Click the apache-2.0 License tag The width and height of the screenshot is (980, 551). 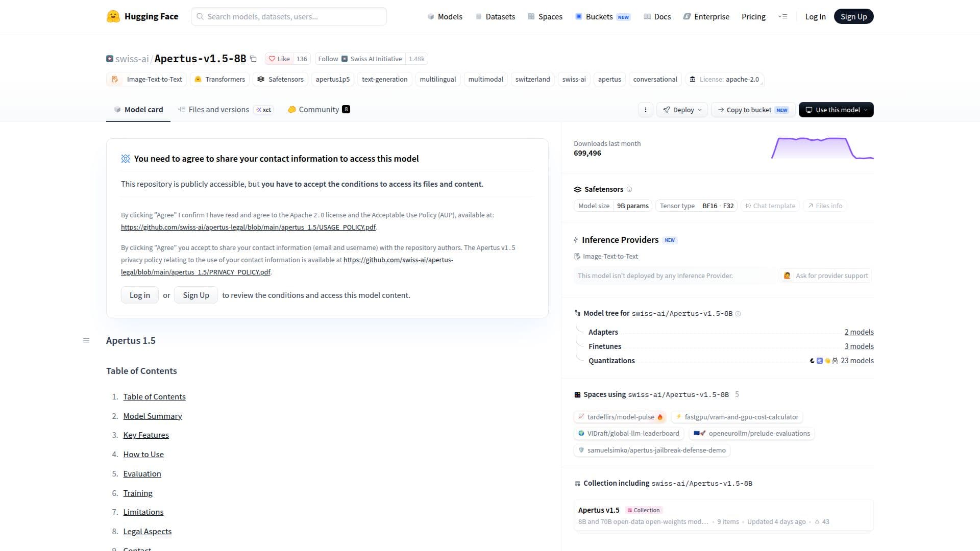[724, 79]
